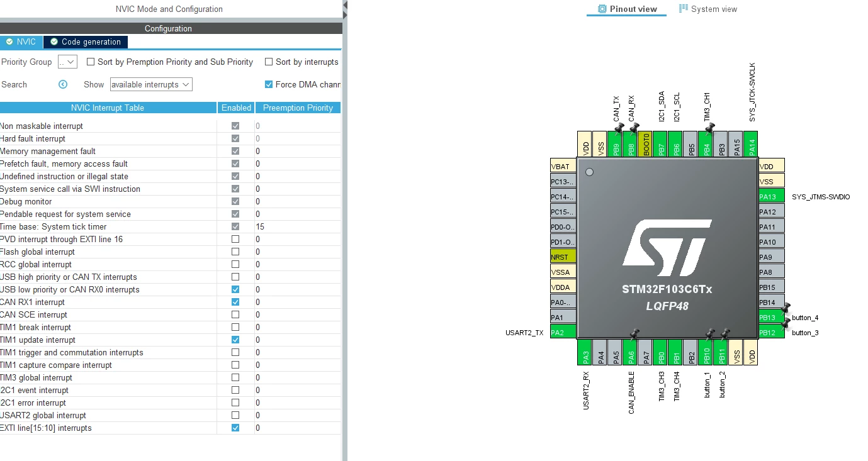Select TIM1 capture compare interrupt row
The image size is (868, 461).
click(x=170, y=365)
